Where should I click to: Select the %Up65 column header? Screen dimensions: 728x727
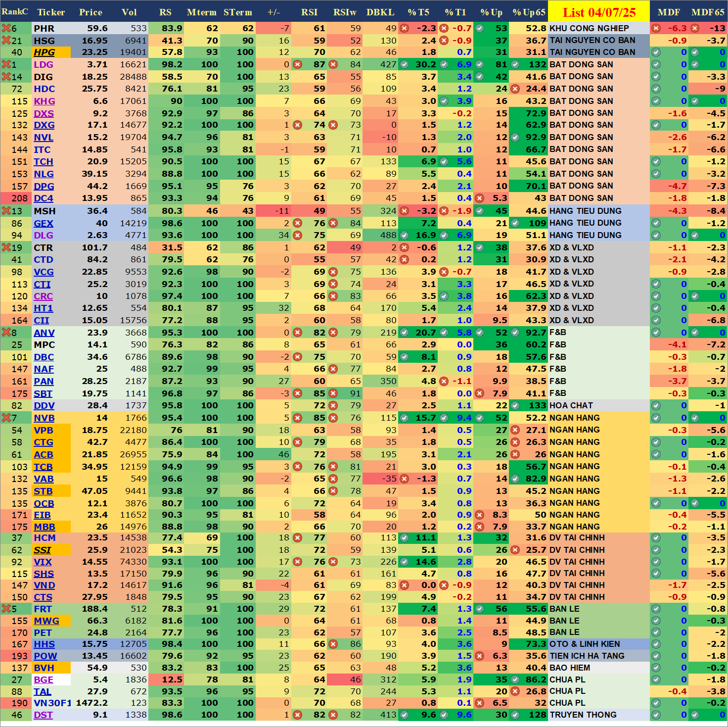[x=529, y=12]
